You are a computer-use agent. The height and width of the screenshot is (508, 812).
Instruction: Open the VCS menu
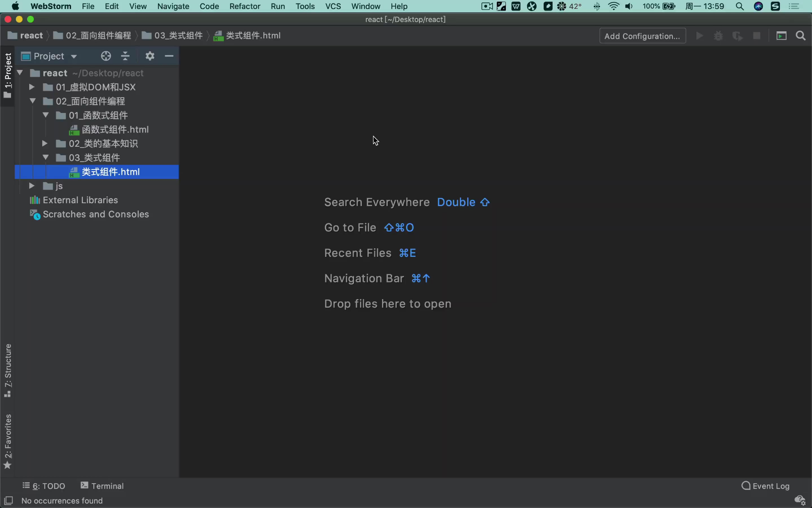(x=333, y=6)
